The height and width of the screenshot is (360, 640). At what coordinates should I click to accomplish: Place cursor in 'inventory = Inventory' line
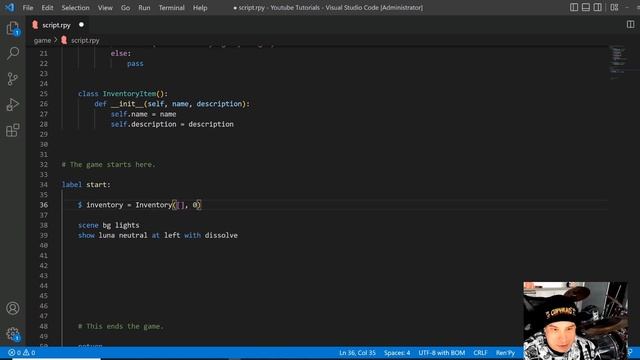point(139,205)
